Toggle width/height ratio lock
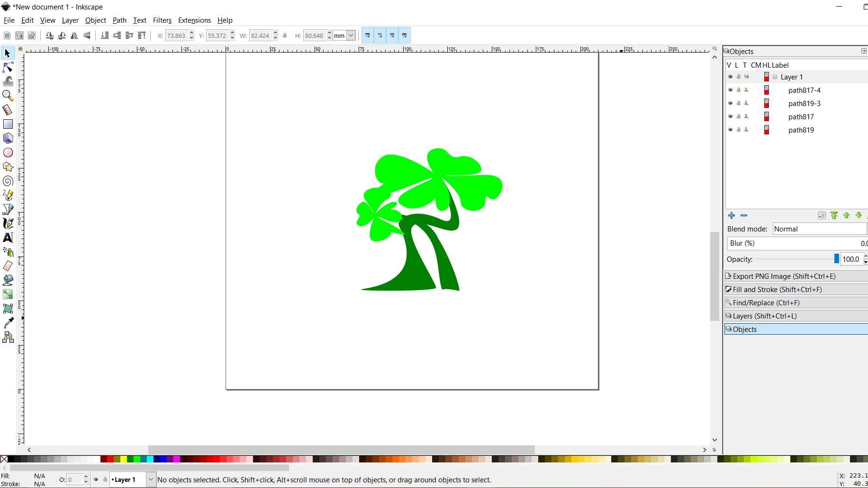 [285, 35]
